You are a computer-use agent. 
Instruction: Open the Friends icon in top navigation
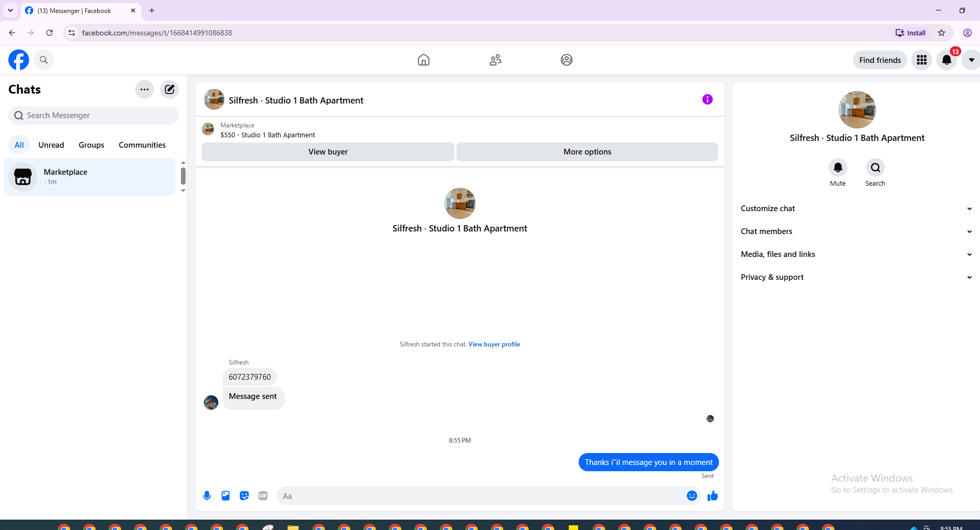coord(495,60)
